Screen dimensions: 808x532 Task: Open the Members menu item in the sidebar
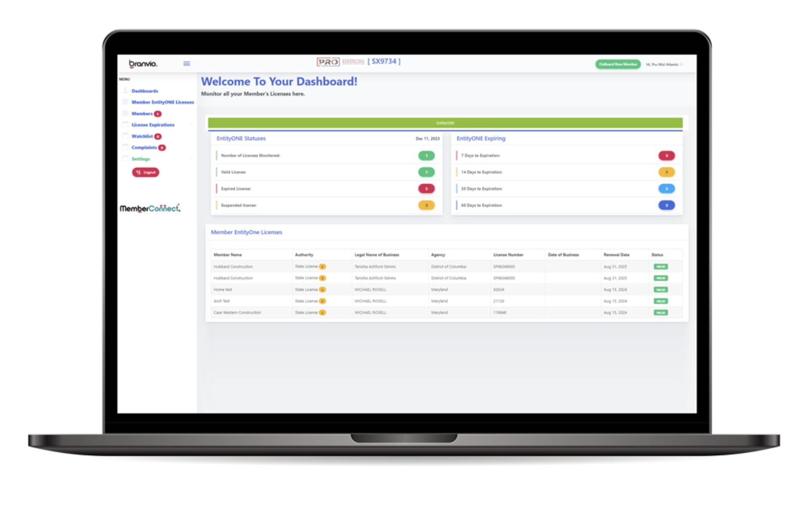point(142,114)
